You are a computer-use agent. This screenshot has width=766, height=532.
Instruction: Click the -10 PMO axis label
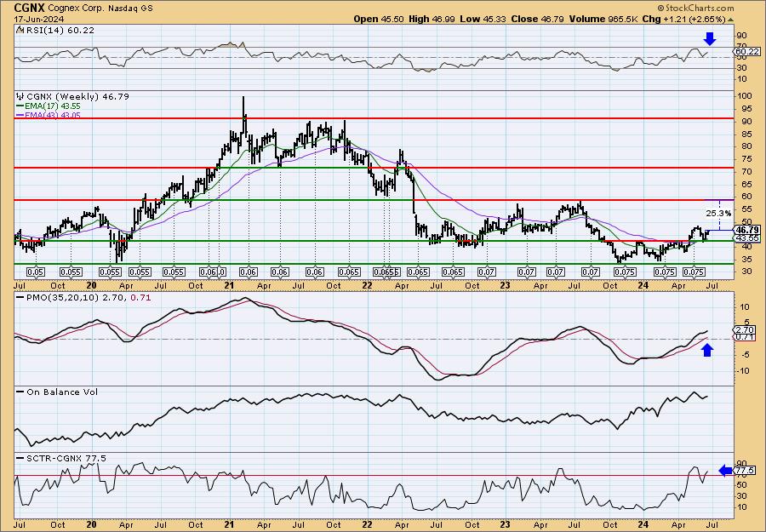tap(743, 371)
